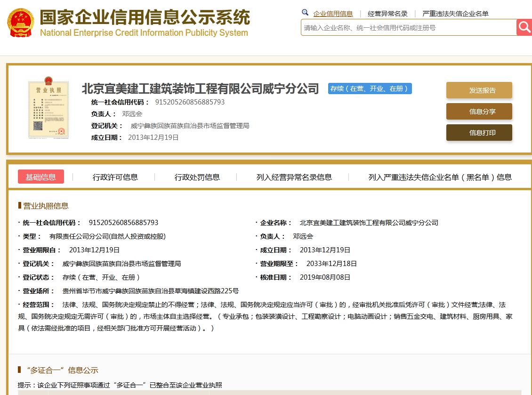
Task: Click 登记机关 value in license info section
Action: tap(121, 264)
